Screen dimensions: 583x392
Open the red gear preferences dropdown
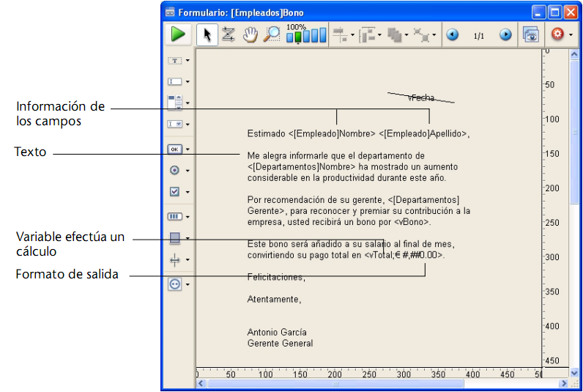point(560,34)
